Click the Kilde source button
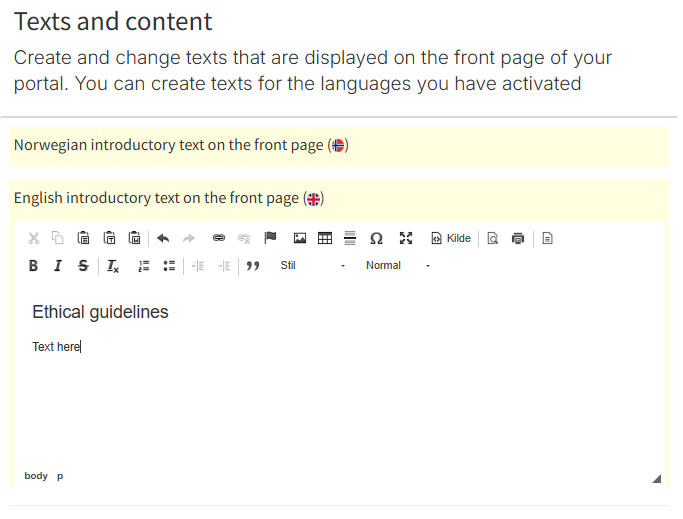The height and width of the screenshot is (519, 683). point(451,238)
